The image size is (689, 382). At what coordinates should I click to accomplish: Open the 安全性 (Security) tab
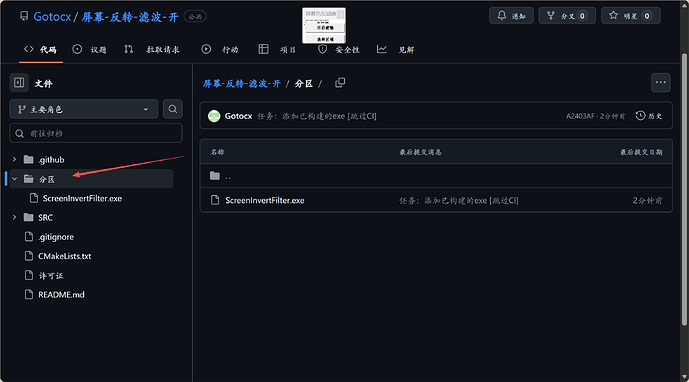click(338, 50)
